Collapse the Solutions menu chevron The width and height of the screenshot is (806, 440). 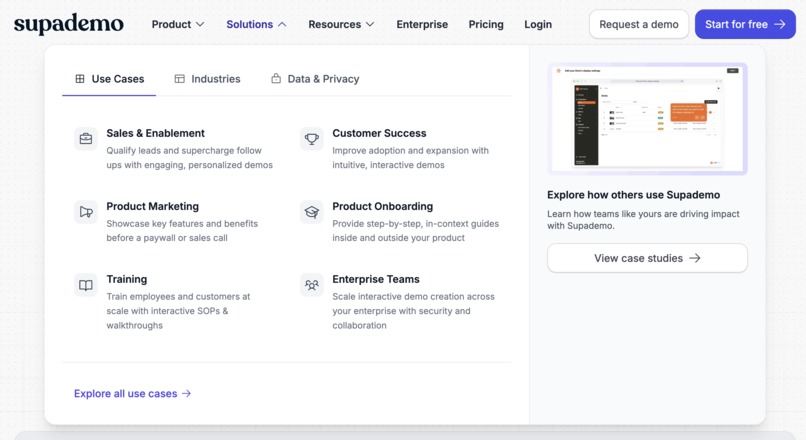click(x=282, y=24)
